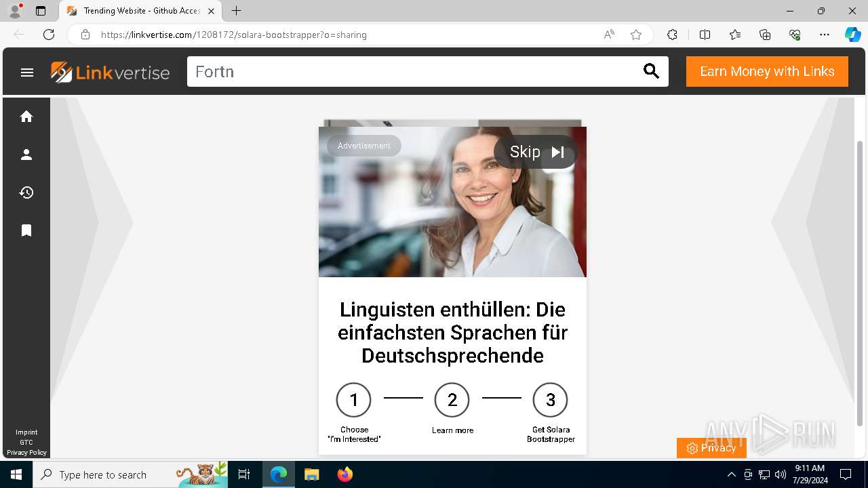
Task: Open the bookmarks sidebar icon
Action: point(26,230)
